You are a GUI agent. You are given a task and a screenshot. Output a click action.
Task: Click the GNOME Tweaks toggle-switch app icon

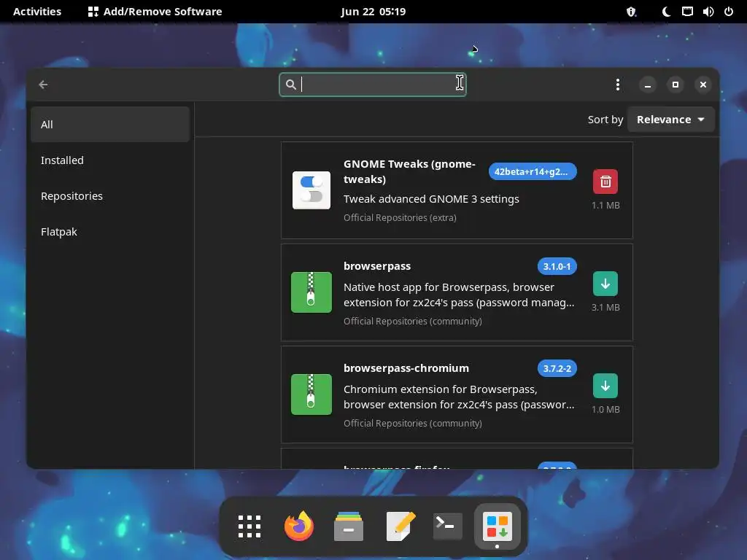coord(311,190)
